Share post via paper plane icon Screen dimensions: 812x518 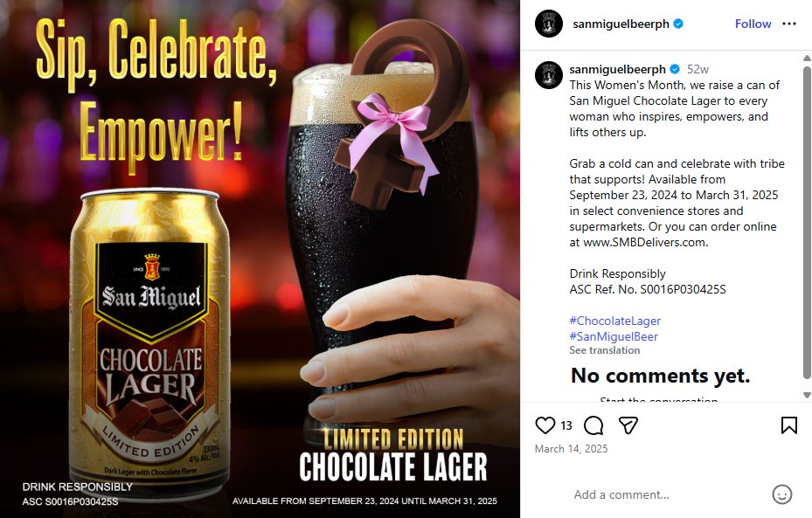click(x=628, y=425)
